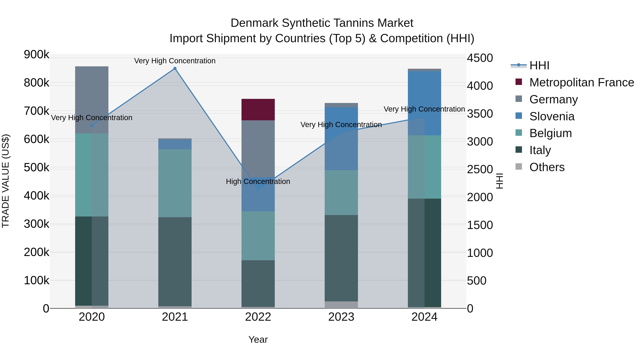Click the 900k left axis tick label
The image size is (644, 362).
[x=36, y=55]
